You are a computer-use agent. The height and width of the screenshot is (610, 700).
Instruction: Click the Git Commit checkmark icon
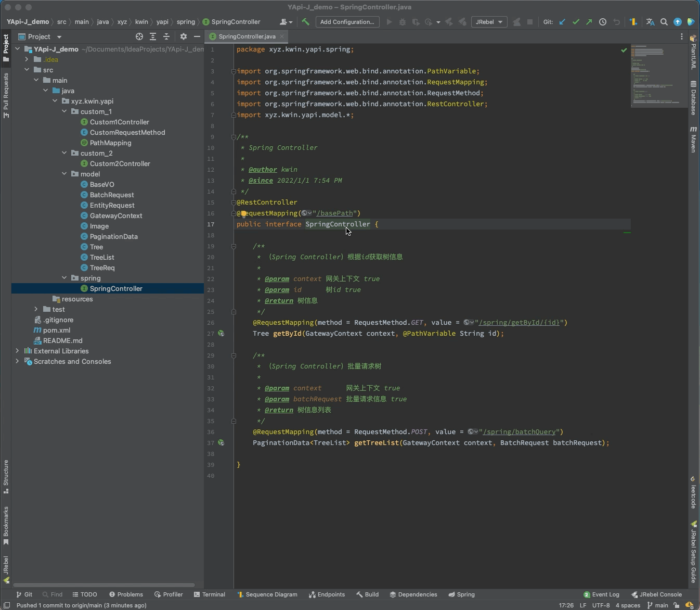pos(576,22)
